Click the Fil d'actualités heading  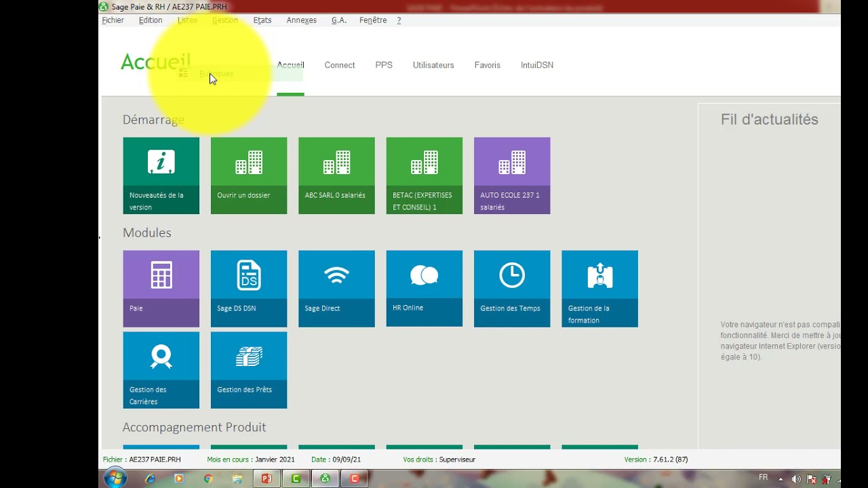point(770,119)
